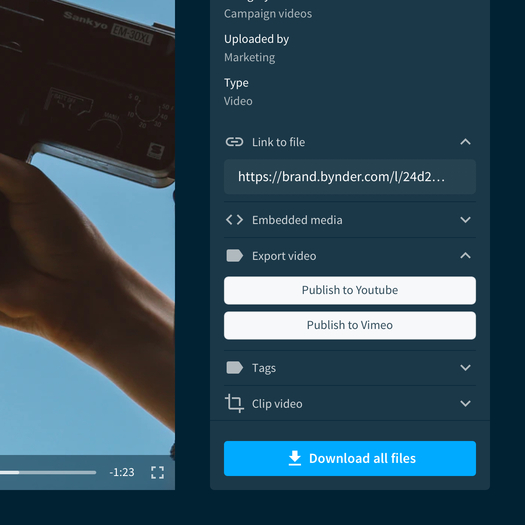Screen dimensions: 525x525
Task: Click the -1:23 remaining time display
Action: click(x=122, y=472)
